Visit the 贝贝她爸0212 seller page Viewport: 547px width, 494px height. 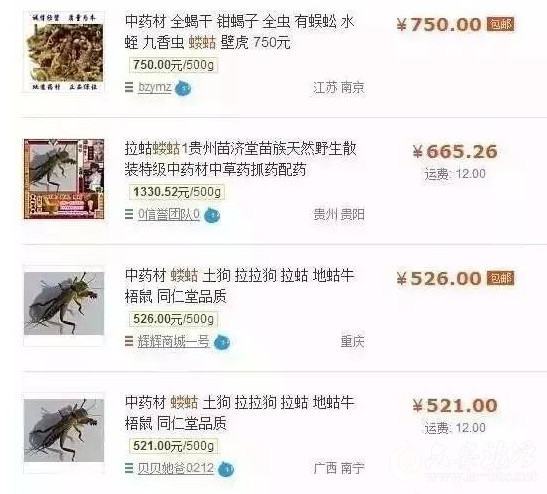coord(175,468)
